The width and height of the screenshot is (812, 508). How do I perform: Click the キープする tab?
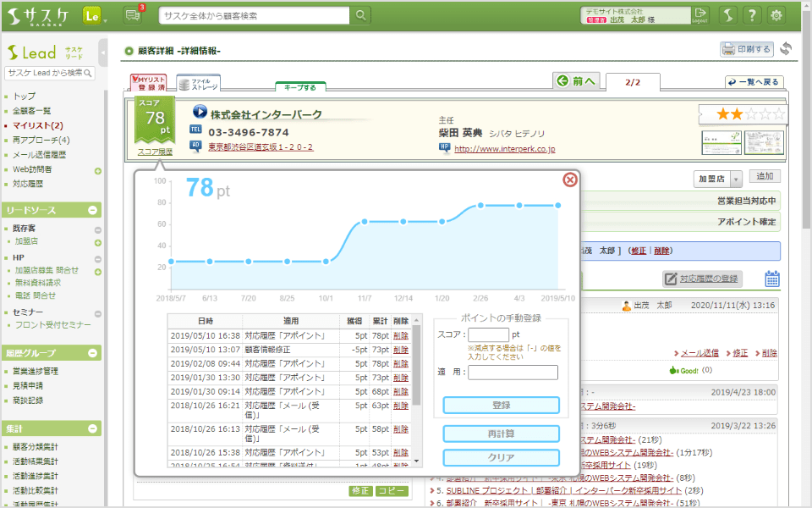[300, 87]
